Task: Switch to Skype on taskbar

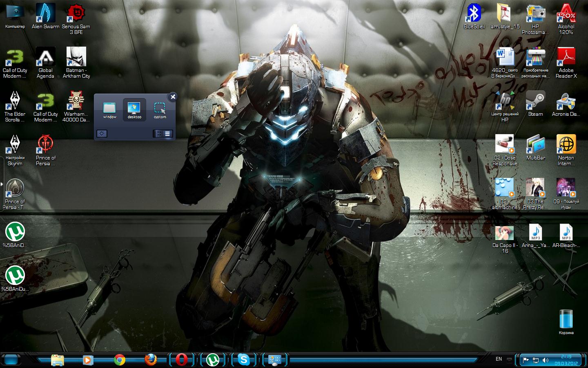Action: tap(244, 360)
